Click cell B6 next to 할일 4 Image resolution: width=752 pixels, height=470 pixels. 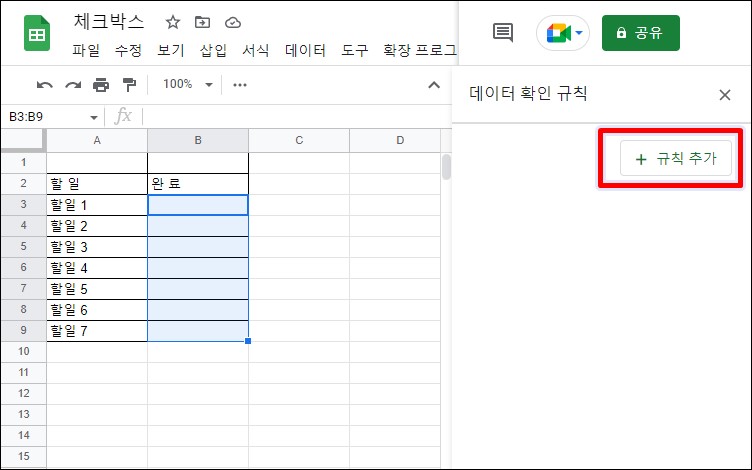coord(198,268)
